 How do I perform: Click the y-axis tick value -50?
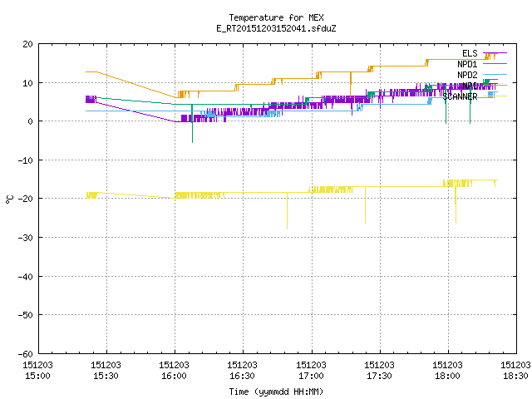(26, 315)
